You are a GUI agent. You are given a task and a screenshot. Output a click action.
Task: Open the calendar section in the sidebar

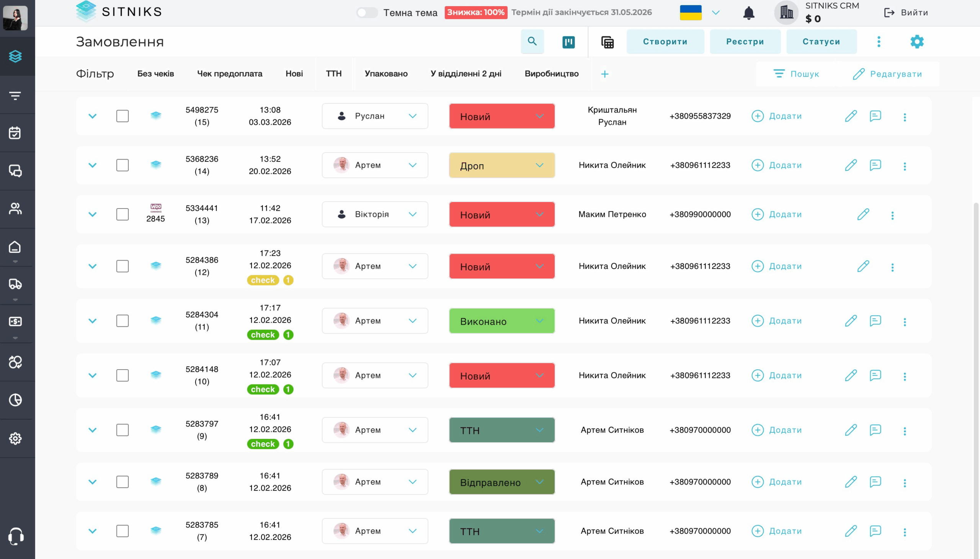[15, 132]
